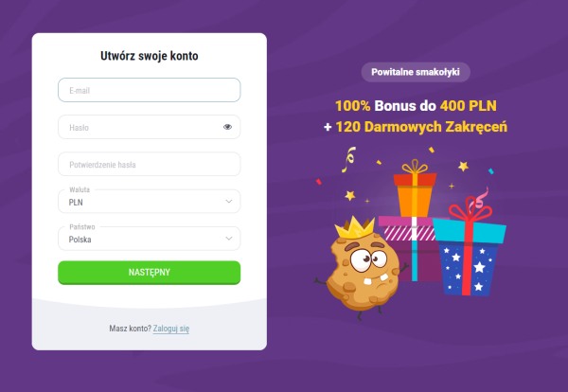Toggle password visibility eye icon

click(x=227, y=127)
